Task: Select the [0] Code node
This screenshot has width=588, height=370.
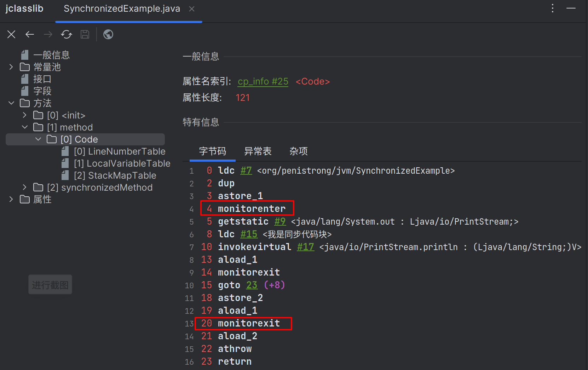Action: click(79, 139)
